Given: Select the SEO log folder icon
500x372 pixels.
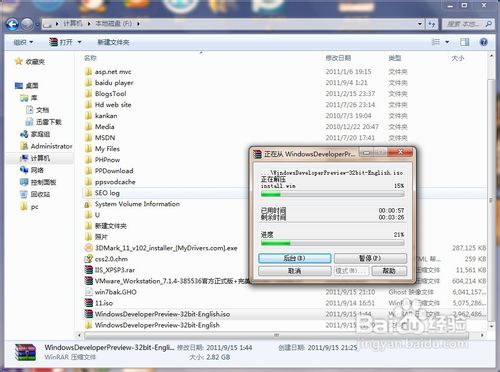Looking at the screenshot, I should point(88,193).
